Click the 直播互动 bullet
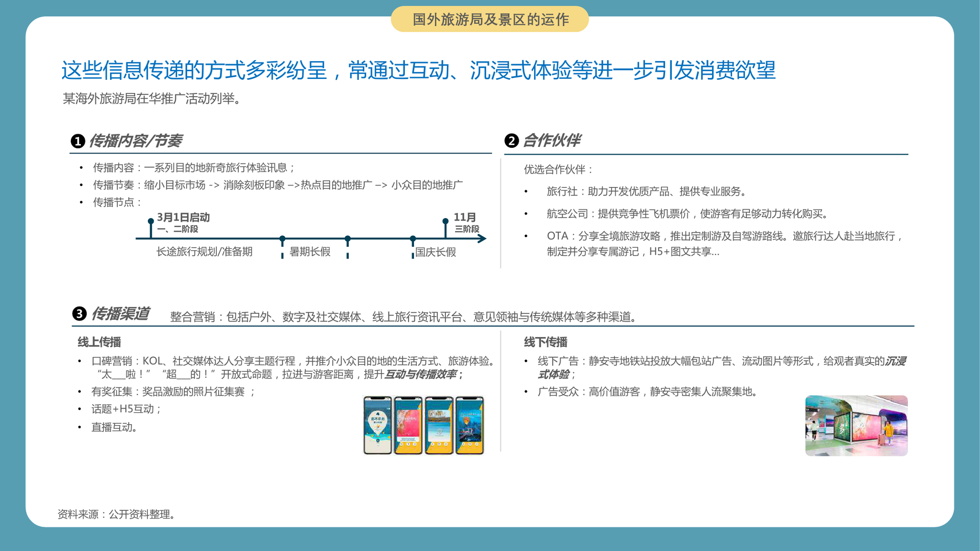The image size is (980, 551). (x=115, y=427)
